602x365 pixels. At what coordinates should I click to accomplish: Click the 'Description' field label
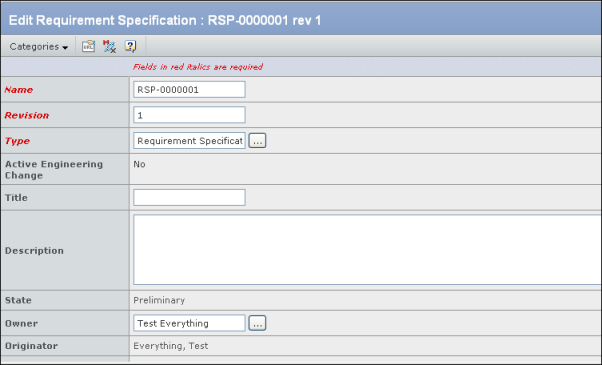[34, 251]
